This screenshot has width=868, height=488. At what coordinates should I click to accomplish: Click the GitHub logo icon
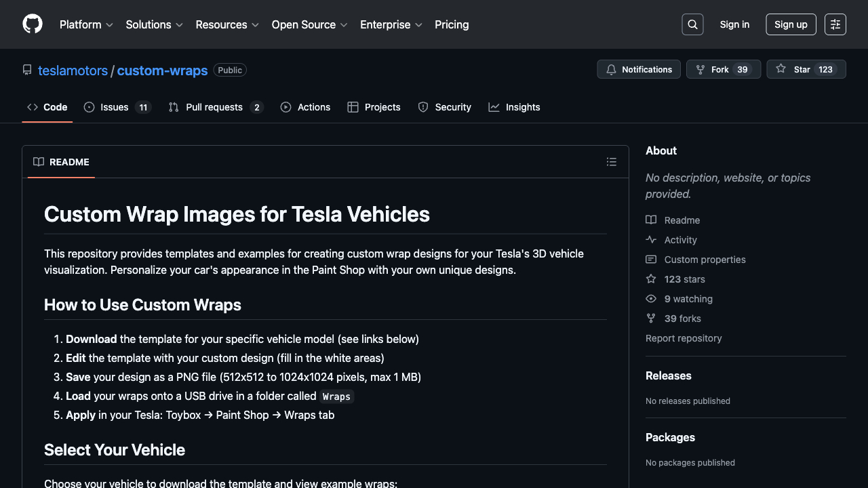click(x=33, y=24)
